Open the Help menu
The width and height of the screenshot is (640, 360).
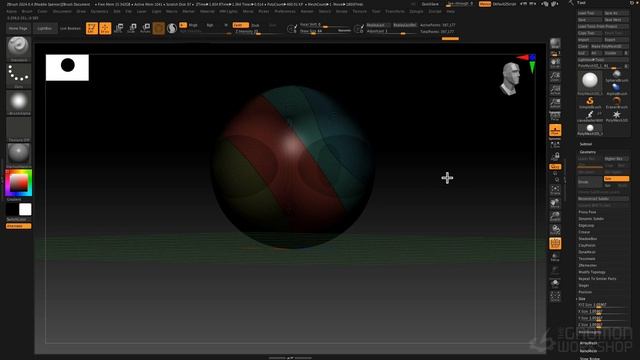[450, 11]
